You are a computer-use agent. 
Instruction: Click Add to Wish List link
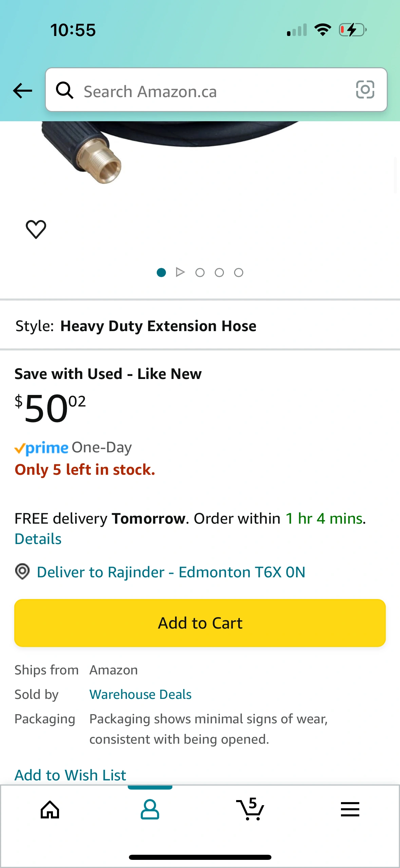(x=70, y=775)
